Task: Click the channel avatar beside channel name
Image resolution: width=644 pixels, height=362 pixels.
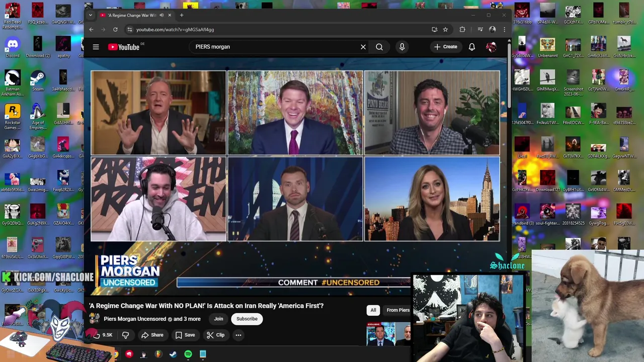Action: [95, 319]
